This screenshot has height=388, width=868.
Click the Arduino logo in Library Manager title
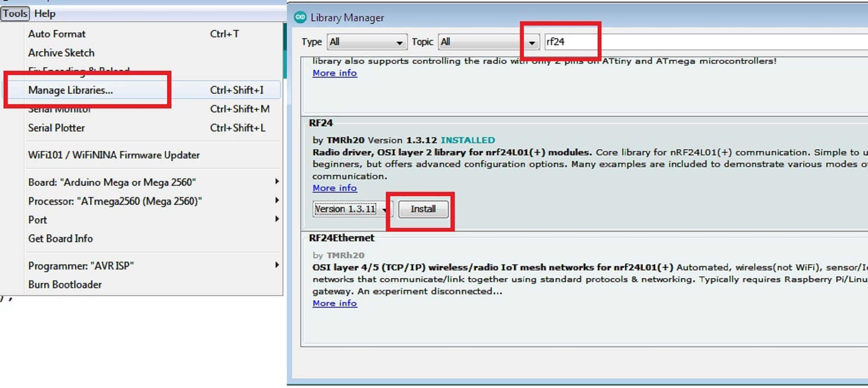(300, 17)
